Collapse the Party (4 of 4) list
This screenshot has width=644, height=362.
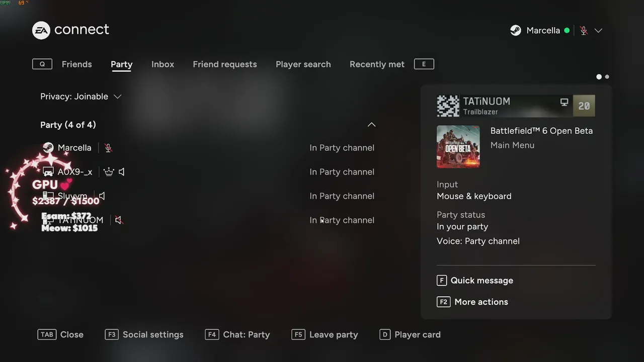point(371,125)
